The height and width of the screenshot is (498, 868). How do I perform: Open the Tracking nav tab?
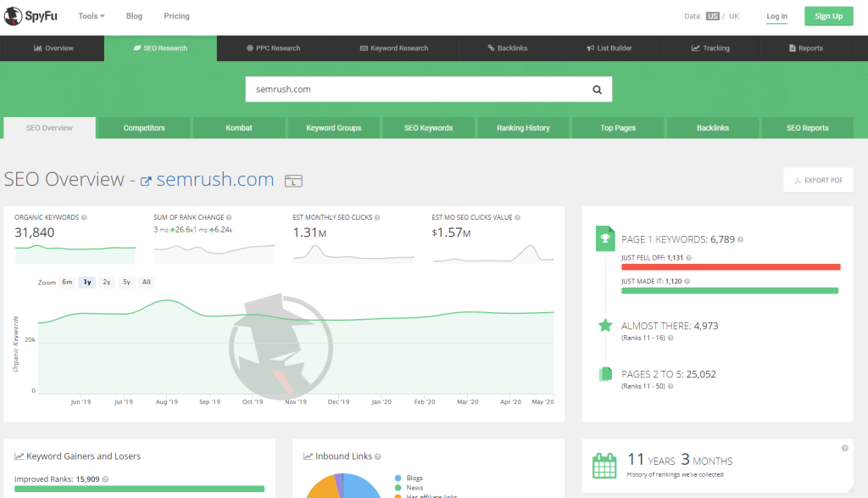pos(711,48)
